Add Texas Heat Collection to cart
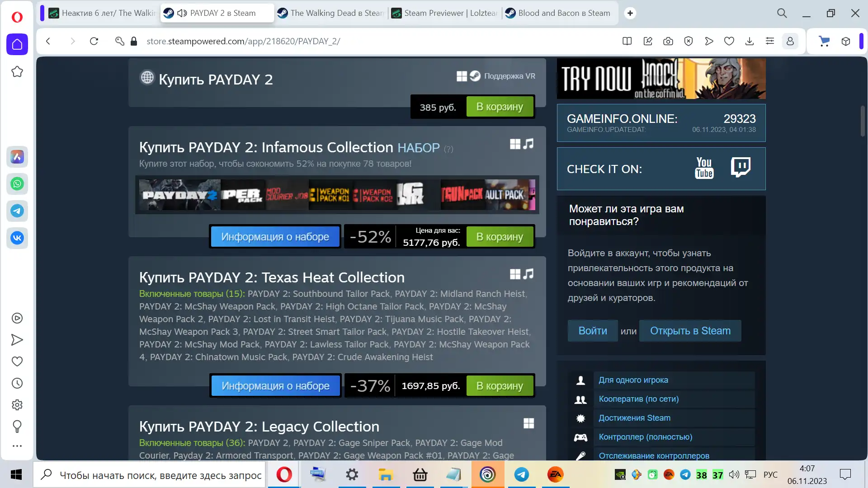868x488 pixels. point(500,386)
